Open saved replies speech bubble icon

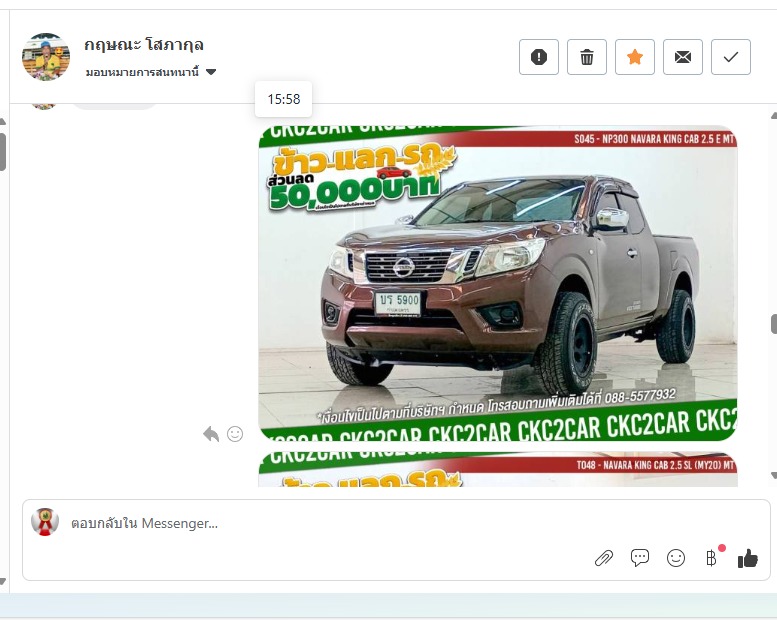tap(640, 558)
